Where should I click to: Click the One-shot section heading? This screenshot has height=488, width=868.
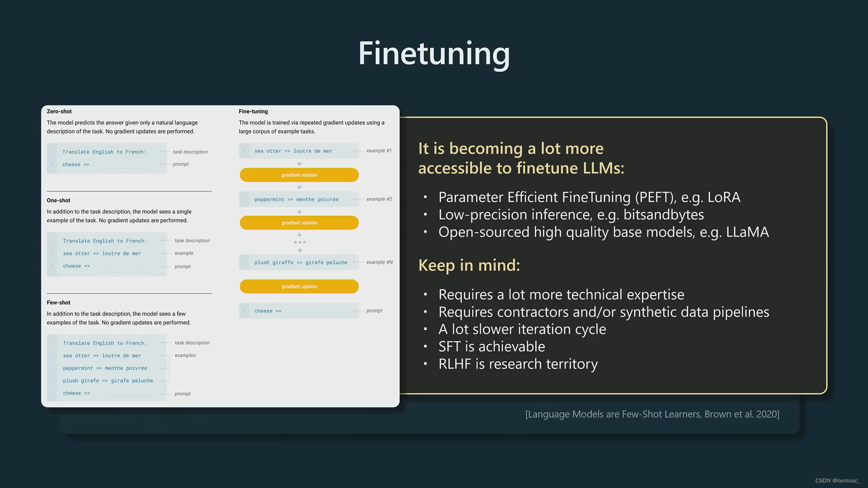coord(59,200)
